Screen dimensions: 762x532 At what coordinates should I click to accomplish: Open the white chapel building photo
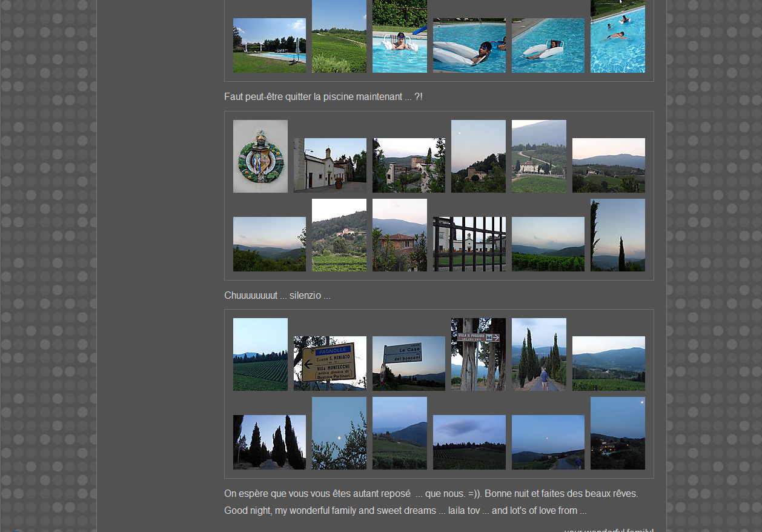(x=330, y=165)
